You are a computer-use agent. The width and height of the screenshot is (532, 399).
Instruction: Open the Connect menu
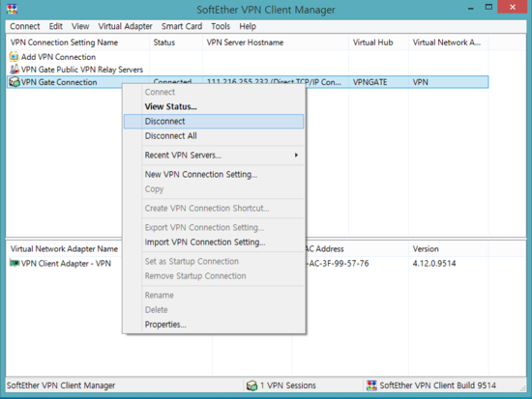(25, 26)
